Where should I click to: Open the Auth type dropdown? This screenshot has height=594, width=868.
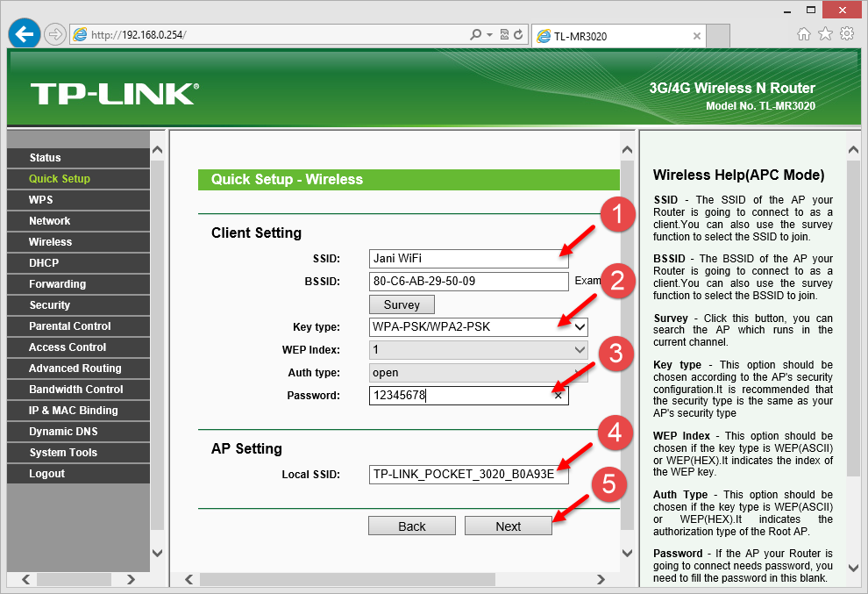(x=479, y=373)
